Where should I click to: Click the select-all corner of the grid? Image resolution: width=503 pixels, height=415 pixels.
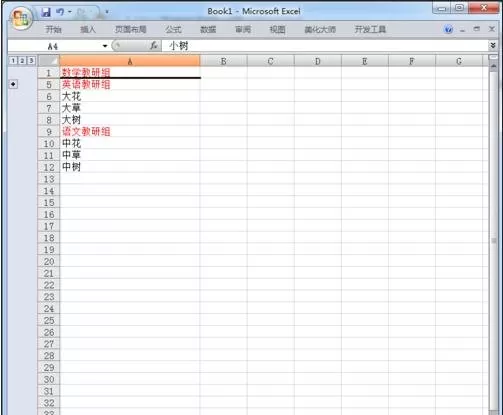[49, 61]
